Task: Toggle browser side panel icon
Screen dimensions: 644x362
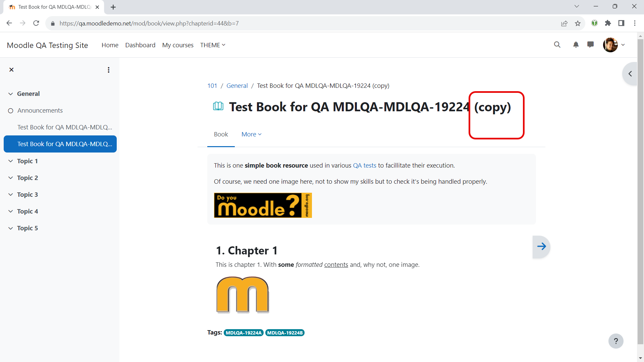Action: pyautogui.click(x=621, y=23)
